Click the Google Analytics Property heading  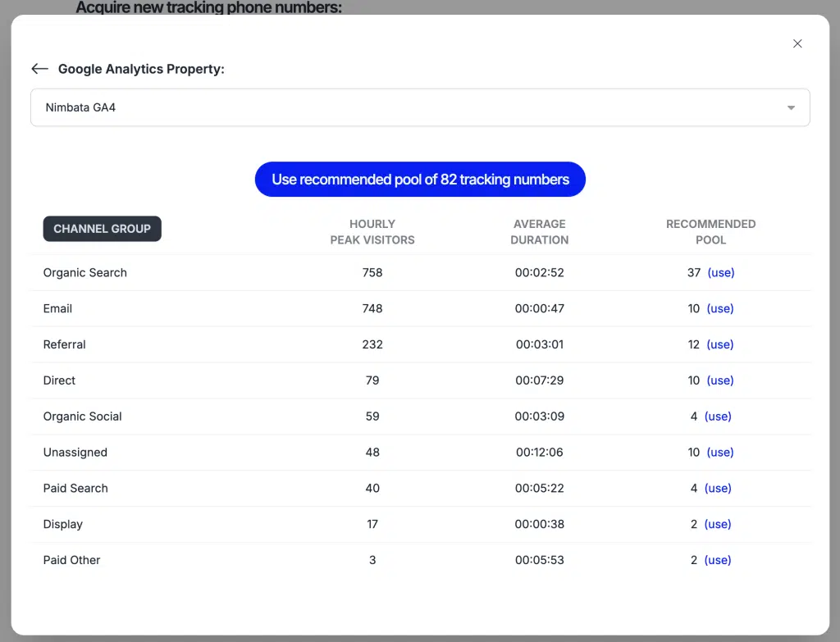click(141, 69)
